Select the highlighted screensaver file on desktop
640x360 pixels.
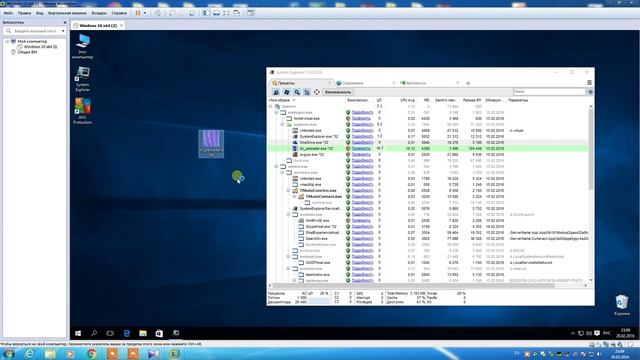[211, 144]
